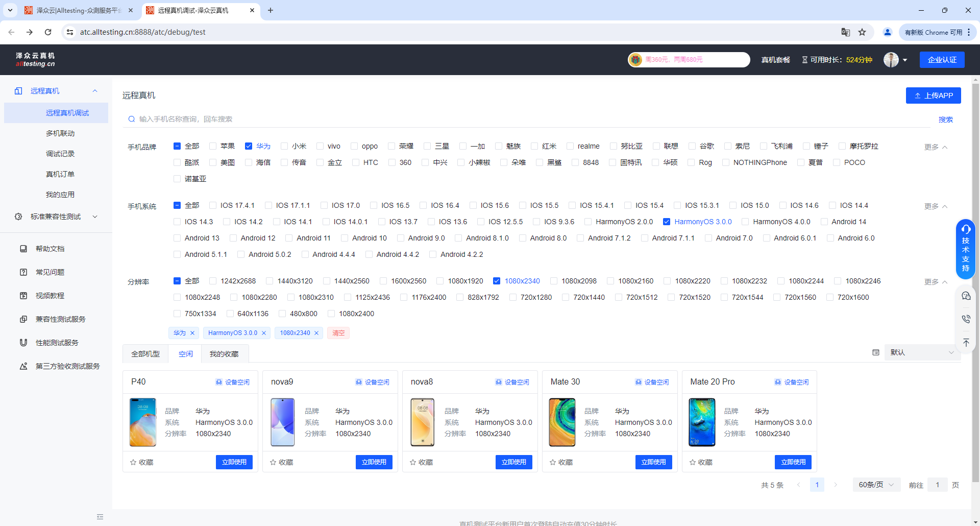Viewport: 980px width, 526px height.
Task: Click the back-to-top arrow icon
Action: (966, 343)
